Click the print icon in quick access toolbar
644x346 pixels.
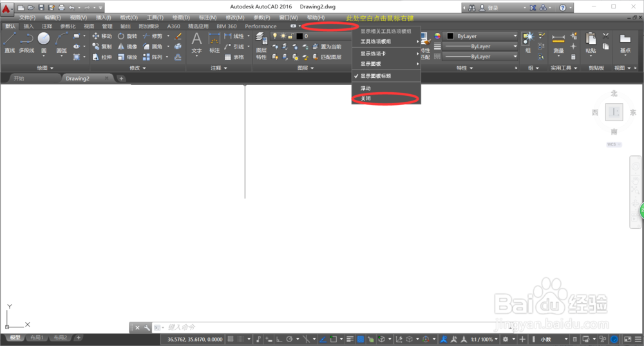point(61,7)
